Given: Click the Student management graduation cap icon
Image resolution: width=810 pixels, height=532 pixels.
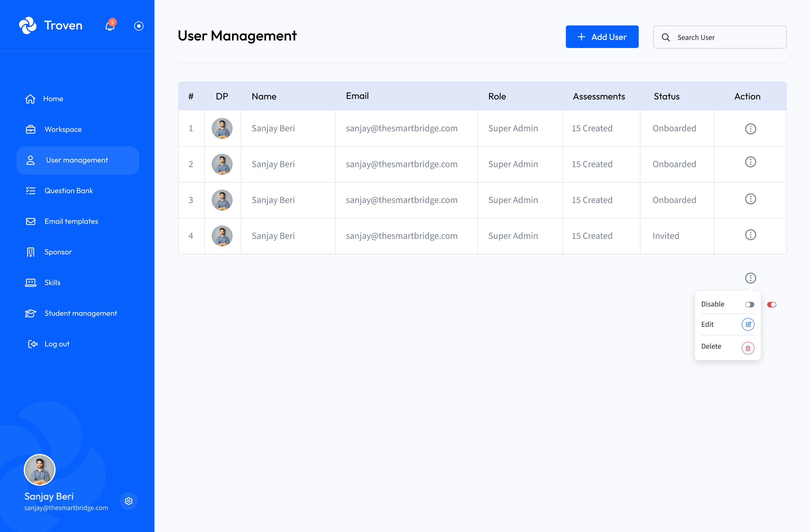Looking at the screenshot, I should pos(31,313).
